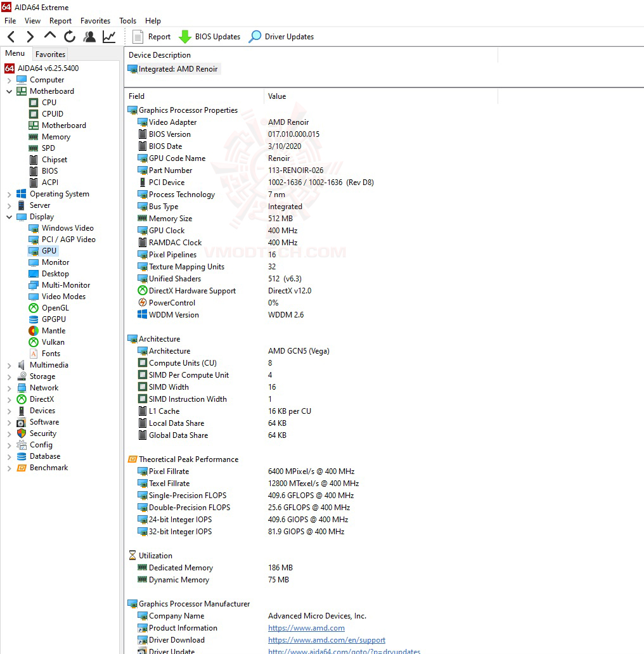
Task: Open the Favorites menu in menu bar
Action: coord(95,21)
